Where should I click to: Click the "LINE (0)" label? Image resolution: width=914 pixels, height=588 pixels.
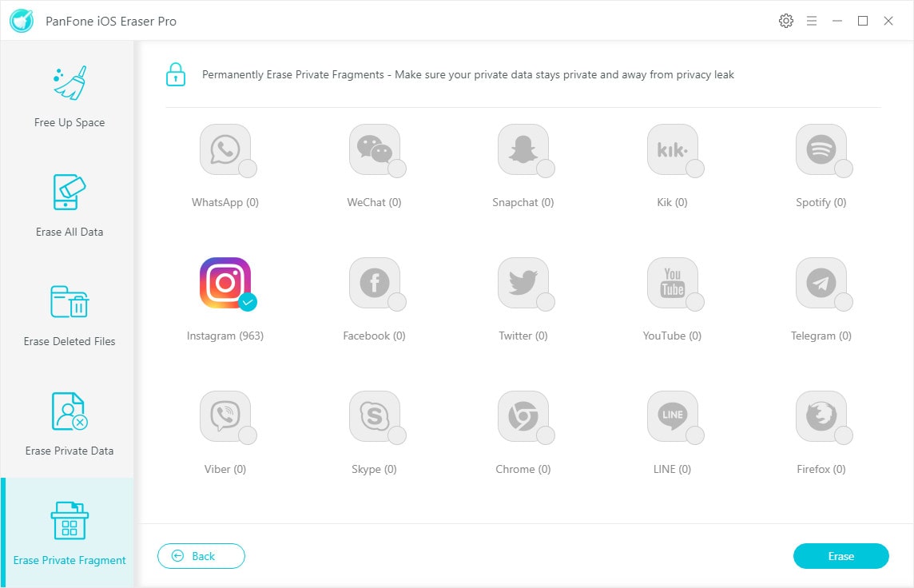672,469
